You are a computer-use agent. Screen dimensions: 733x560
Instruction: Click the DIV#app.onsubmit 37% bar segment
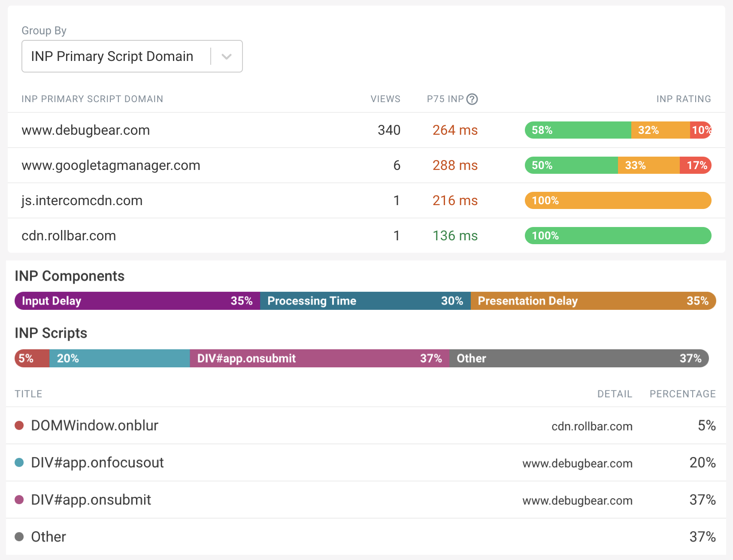coord(320,358)
